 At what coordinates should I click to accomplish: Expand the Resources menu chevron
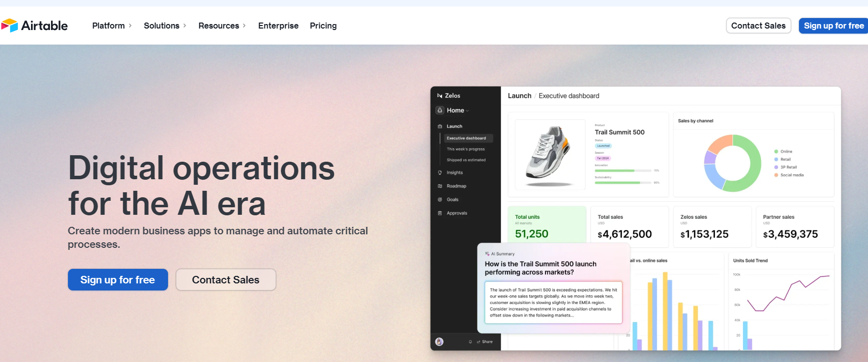point(244,26)
